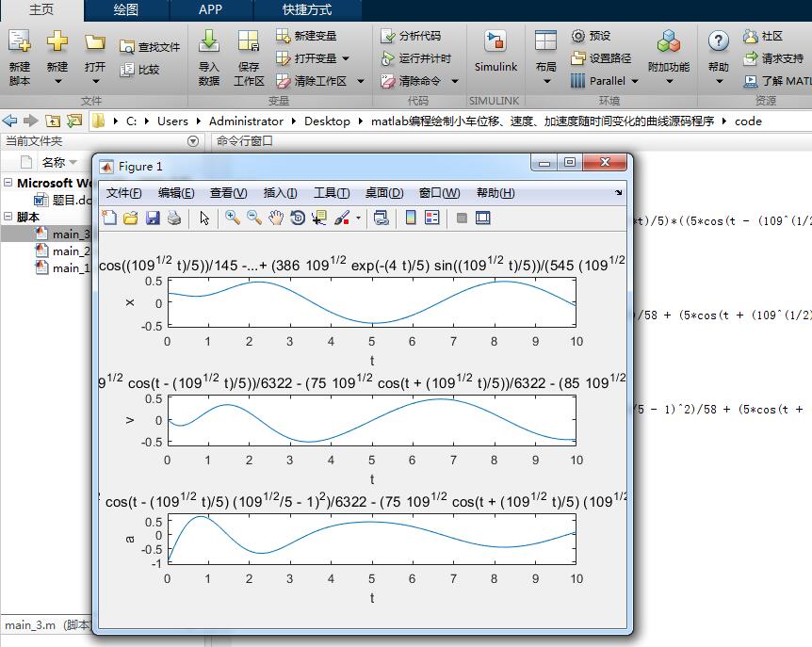Image resolution: width=812 pixels, height=647 pixels.
Task: Expand Clear Commands (清除命令) dropdown
Action: click(x=455, y=81)
